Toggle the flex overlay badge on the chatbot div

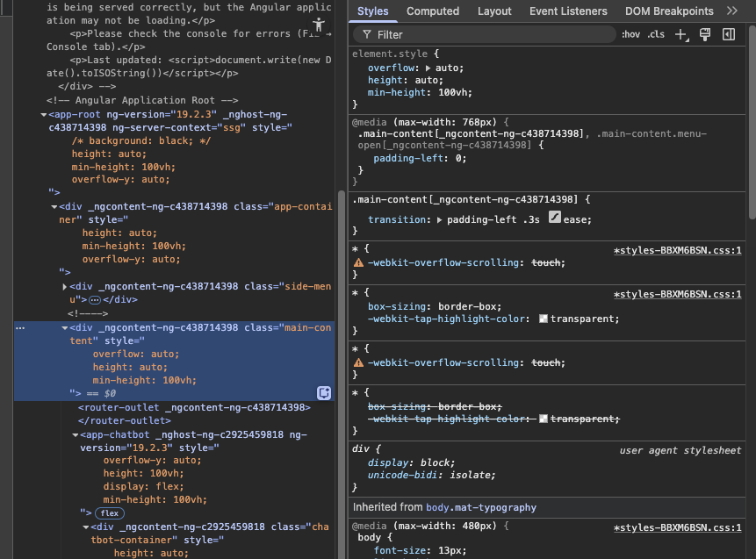109,512
